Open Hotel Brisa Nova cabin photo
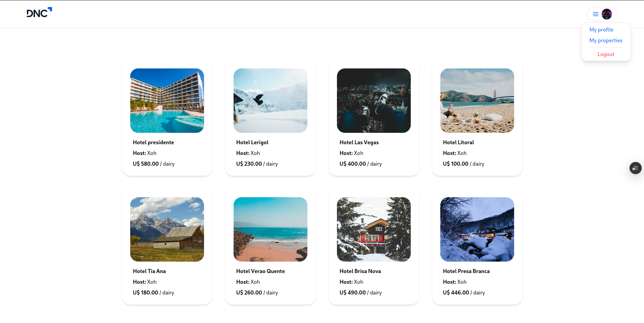Screen dimensions: 644x323 coord(374,229)
